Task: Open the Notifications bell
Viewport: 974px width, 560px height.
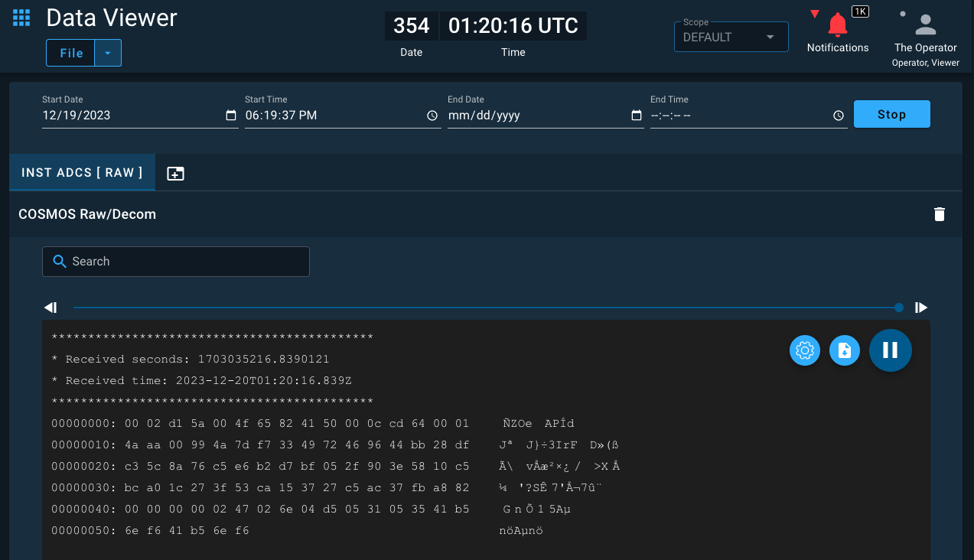Action: (x=838, y=25)
